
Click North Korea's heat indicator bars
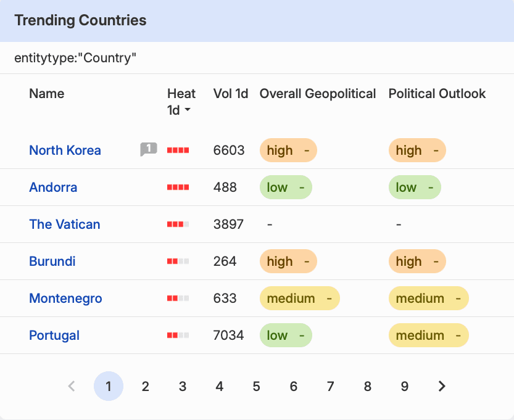click(178, 150)
